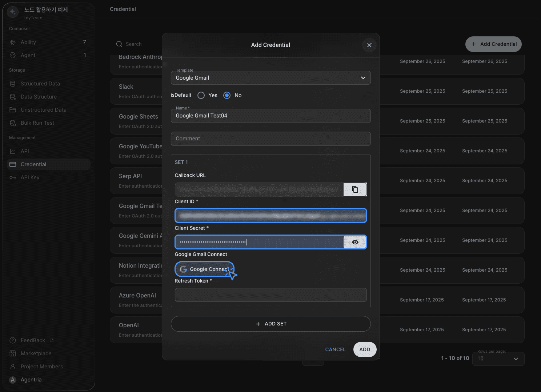Select No for isDefault
This screenshot has height=392, width=541.
[x=227, y=95]
